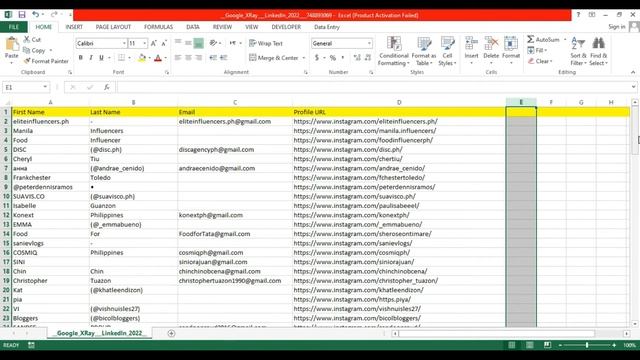The width and height of the screenshot is (640, 360).
Task: Open Excel Help question mark
Action: coord(578,15)
